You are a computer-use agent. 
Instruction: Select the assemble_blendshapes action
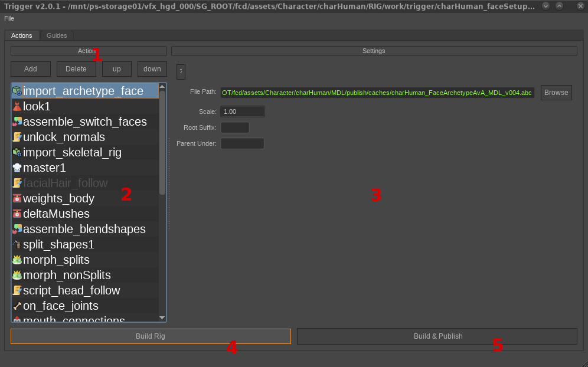[85, 229]
